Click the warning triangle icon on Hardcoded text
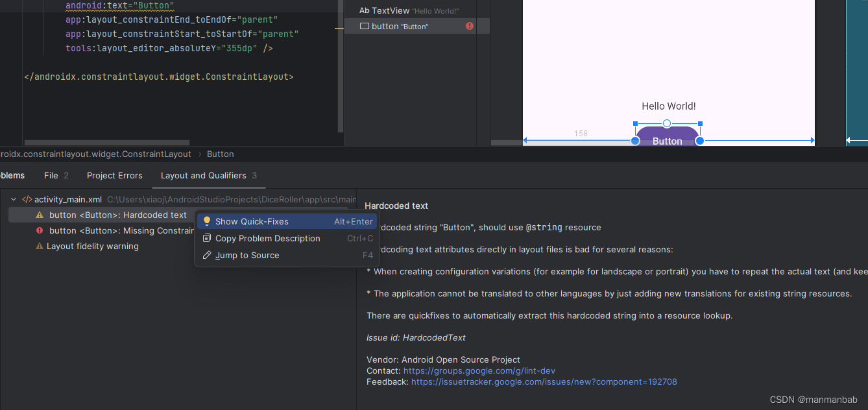Screen dimensions: 868x410 (40, 215)
